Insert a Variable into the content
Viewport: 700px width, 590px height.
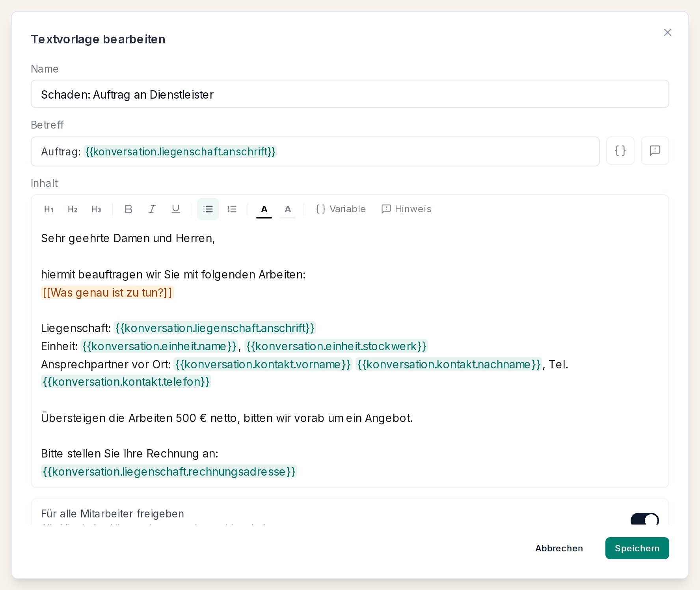pyautogui.click(x=341, y=209)
